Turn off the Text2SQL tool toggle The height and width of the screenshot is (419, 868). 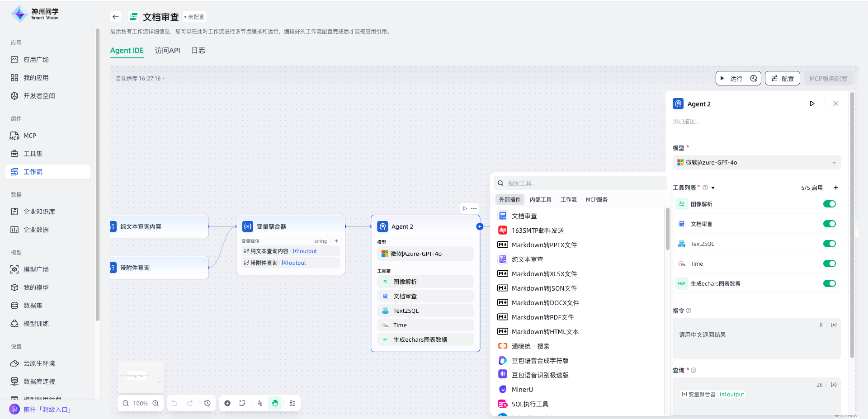click(x=829, y=244)
